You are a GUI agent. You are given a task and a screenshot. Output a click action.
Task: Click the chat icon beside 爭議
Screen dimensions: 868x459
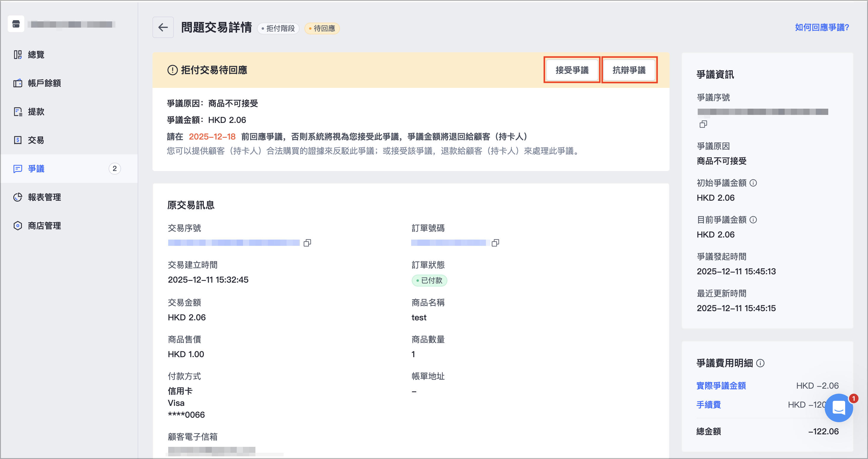[x=18, y=169]
